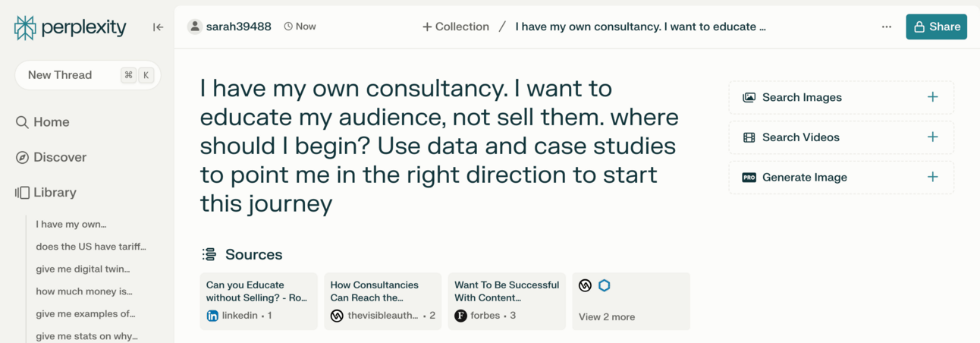This screenshot has height=343, width=980.
Task: Open thevisibleauthority source card
Action: 382,301
